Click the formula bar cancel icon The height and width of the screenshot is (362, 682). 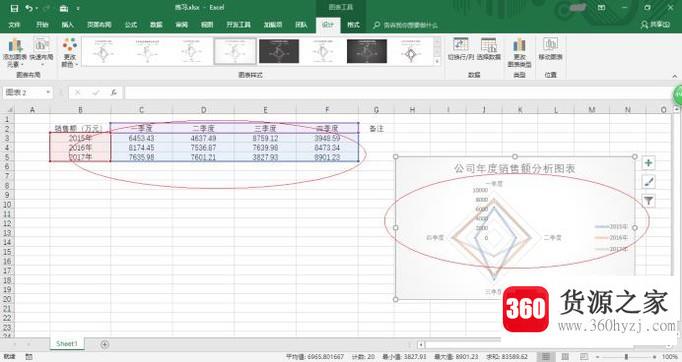77,92
